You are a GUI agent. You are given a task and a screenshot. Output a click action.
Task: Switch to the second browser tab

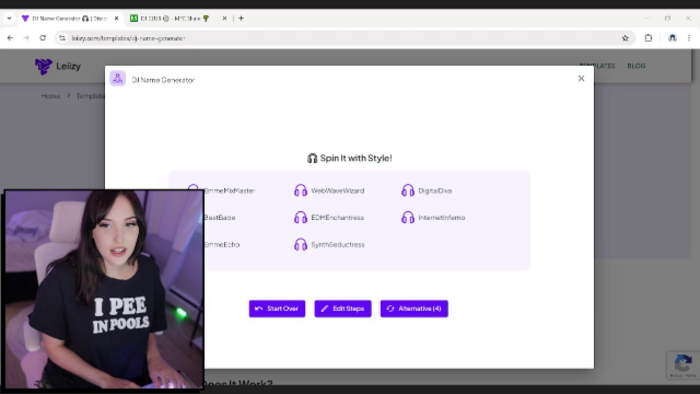tap(175, 18)
